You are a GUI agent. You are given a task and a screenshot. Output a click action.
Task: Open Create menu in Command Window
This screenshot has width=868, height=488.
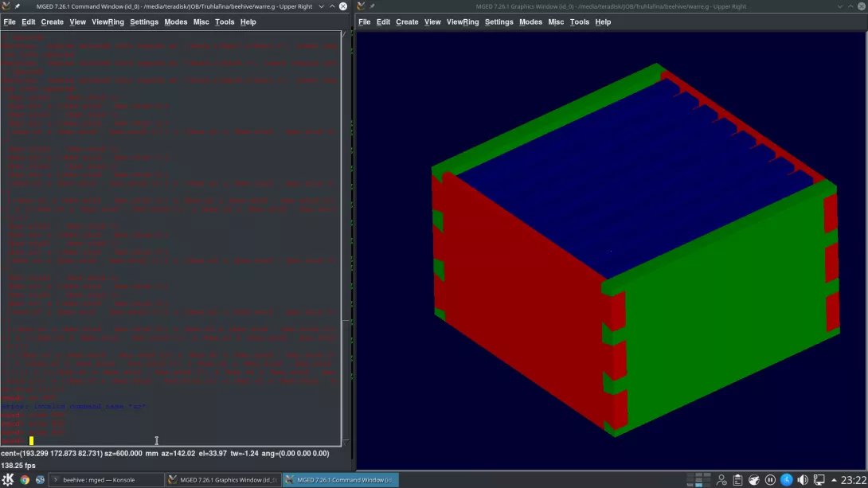point(52,22)
